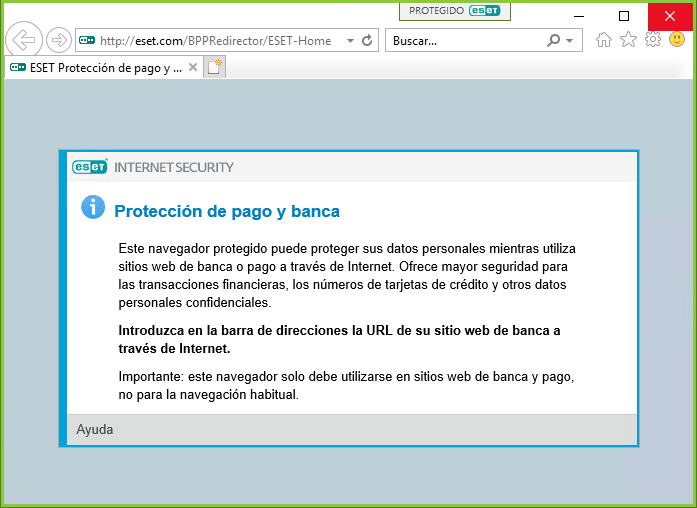The width and height of the screenshot is (697, 508).
Task: Click the ESET site icon in address bar
Action: tap(87, 40)
